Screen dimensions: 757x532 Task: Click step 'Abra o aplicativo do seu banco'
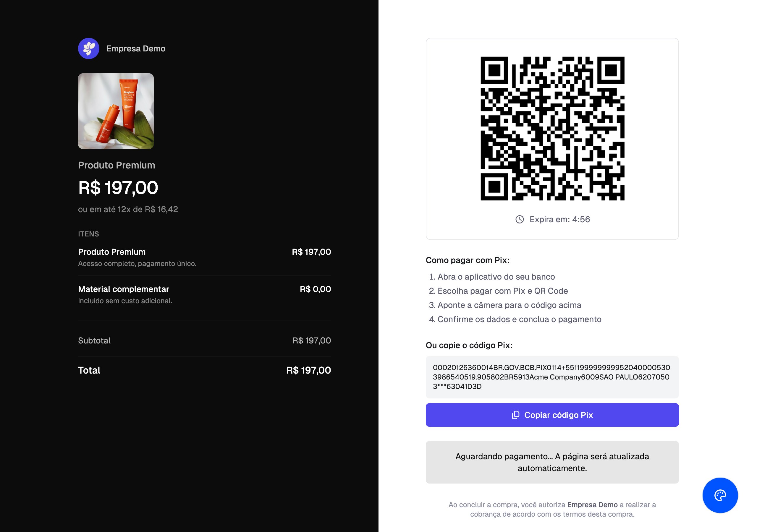click(496, 277)
